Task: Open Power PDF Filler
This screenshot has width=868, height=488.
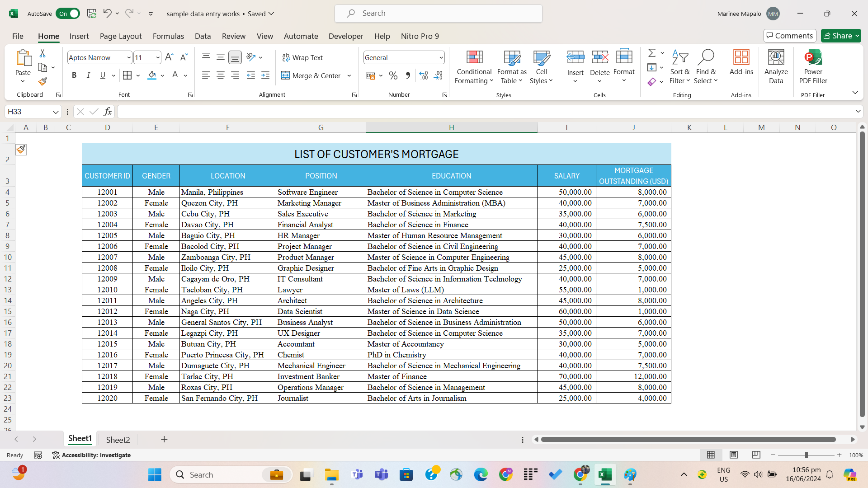Action: click(x=813, y=66)
